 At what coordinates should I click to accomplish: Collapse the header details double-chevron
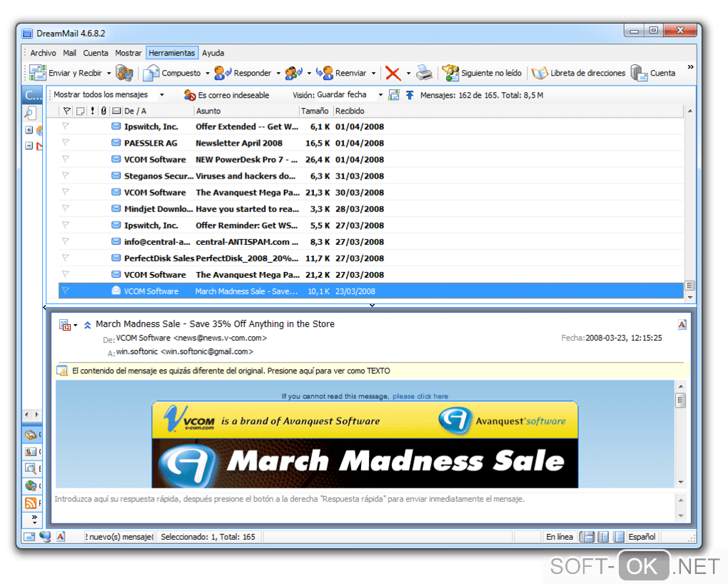pos(87,326)
